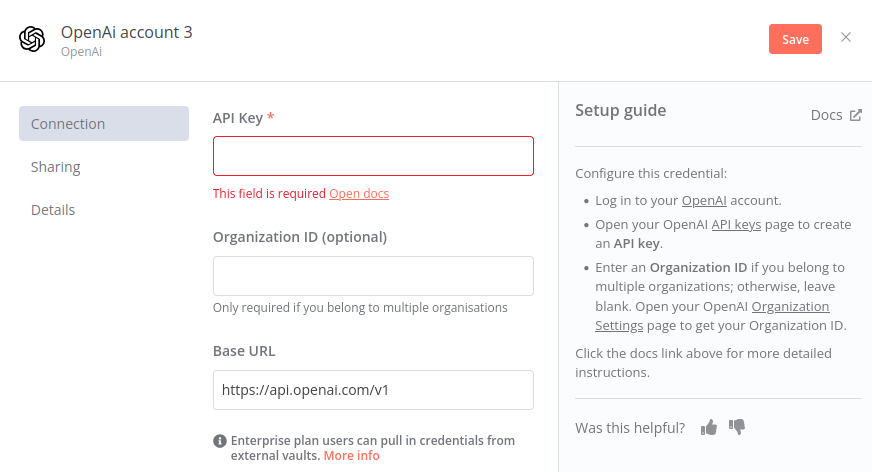Viewport: 872px width, 472px height.
Task: Click the Docs text in setup guide
Action: pyautogui.click(x=826, y=115)
